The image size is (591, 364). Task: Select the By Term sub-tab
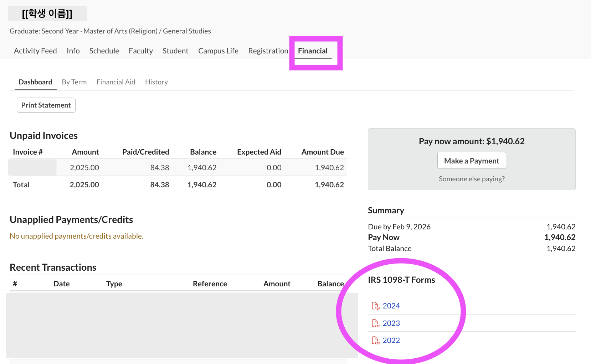click(x=74, y=82)
